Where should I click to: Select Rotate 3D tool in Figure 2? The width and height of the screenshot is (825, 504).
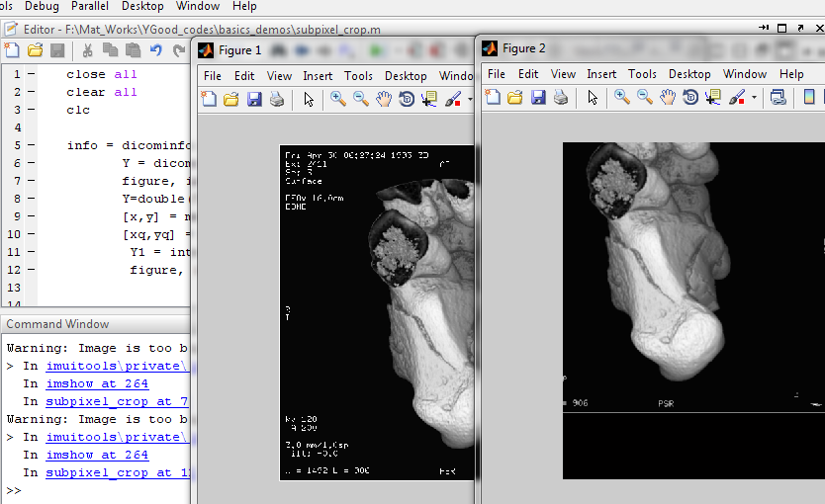click(x=690, y=97)
